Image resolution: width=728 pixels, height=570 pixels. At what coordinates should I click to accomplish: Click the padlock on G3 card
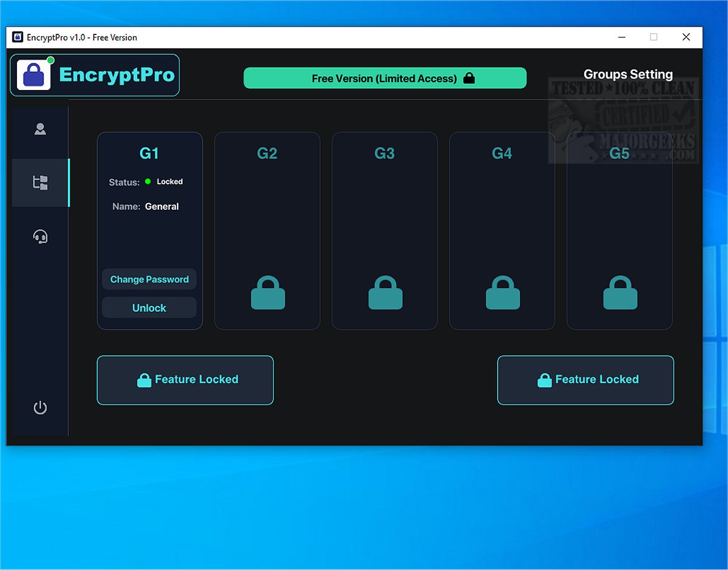tap(385, 293)
